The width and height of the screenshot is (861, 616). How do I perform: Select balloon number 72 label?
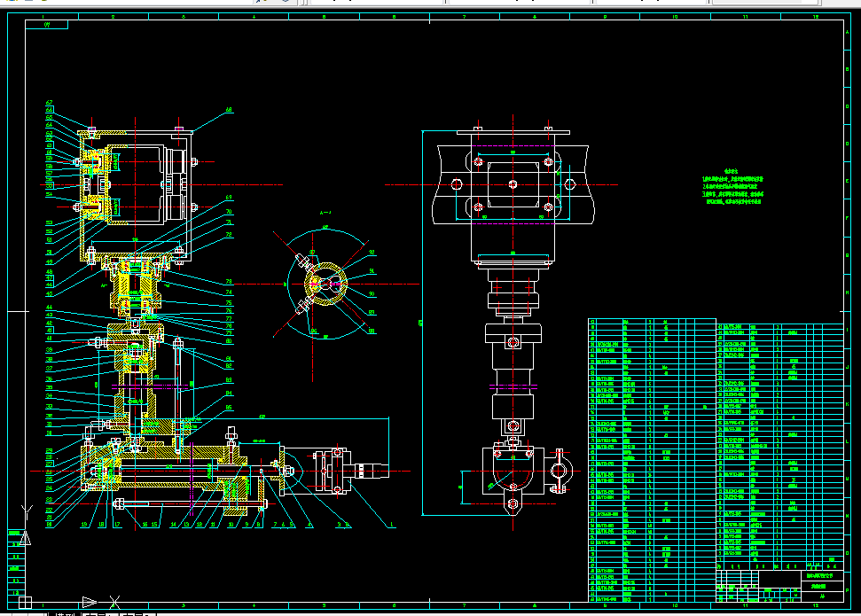click(x=229, y=234)
